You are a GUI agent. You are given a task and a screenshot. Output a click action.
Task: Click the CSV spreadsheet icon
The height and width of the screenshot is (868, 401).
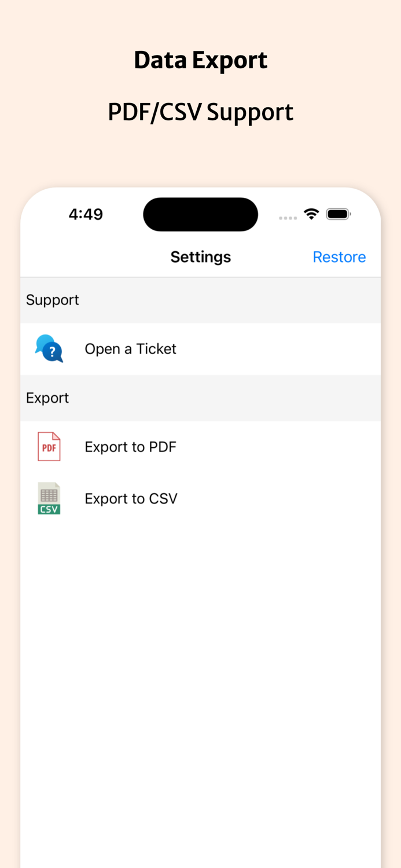pyautogui.click(x=49, y=498)
